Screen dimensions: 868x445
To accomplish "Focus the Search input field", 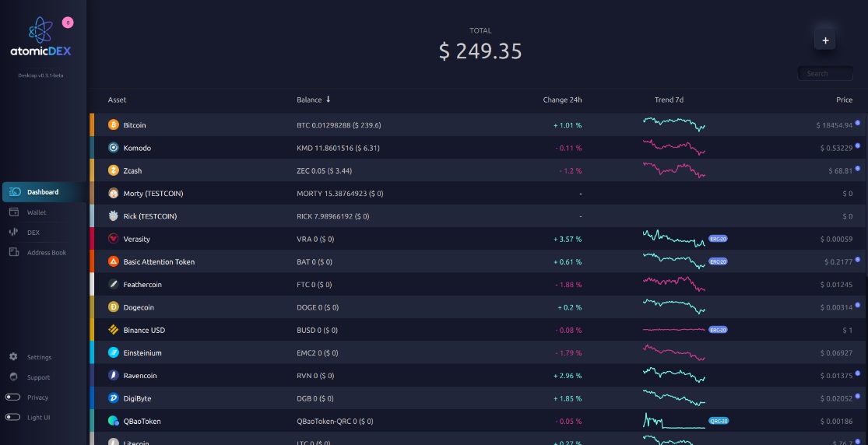I will (825, 74).
